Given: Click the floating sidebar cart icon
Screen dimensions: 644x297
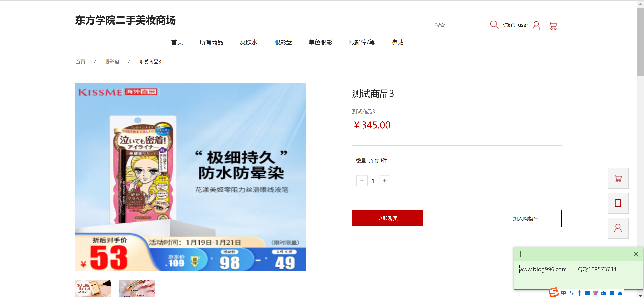Looking at the screenshot, I should (618, 178).
